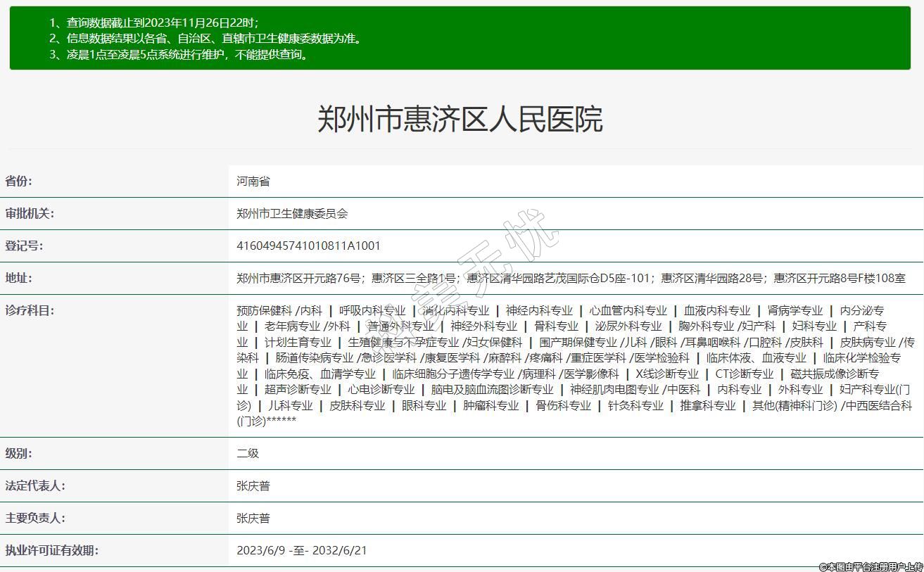Click the maintenance notice about 凌晨1点至凌晨5点
The width and height of the screenshot is (924, 572).
click(x=179, y=55)
